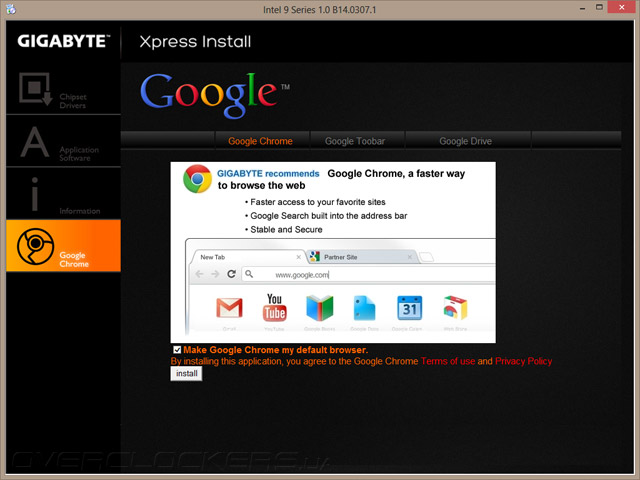Viewport: 640px width, 480px height.
Task: Click the reload icon in preview browser
Action: (x=231, y=274)
